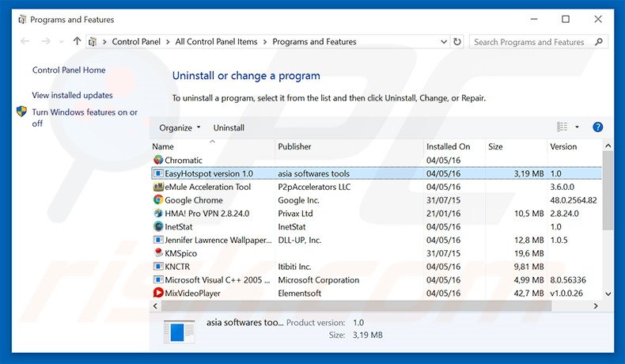Viewport: 625px width, 364px height.
Task: Select the Chromatic program row
Action: (377, 160)
